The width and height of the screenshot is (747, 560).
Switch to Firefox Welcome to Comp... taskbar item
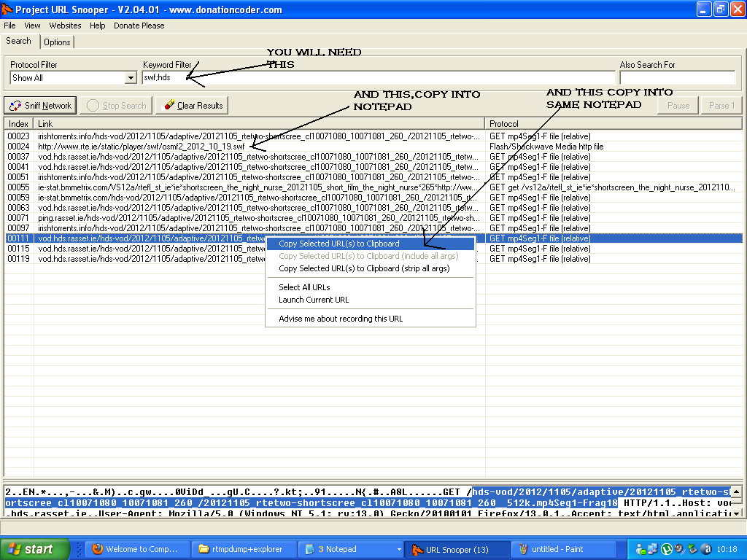coord(138,549)
